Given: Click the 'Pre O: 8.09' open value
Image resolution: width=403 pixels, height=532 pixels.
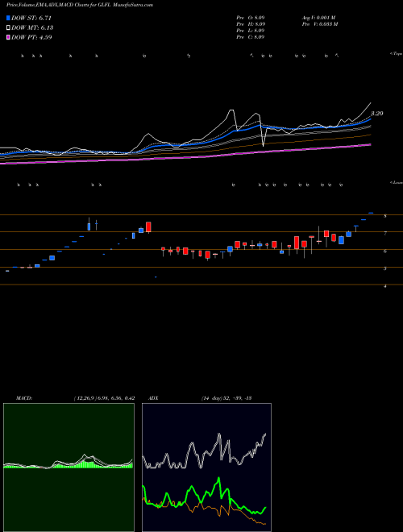Looking at the screenshot, I should (x=251, y=18).
